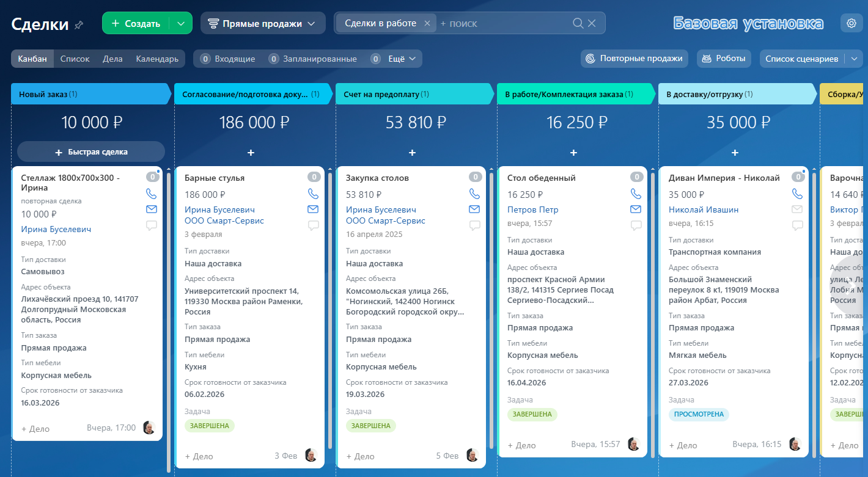Click + Дело on the Стеллаж card
Viewport: 868px width, 477px height.
click(35, 429)
